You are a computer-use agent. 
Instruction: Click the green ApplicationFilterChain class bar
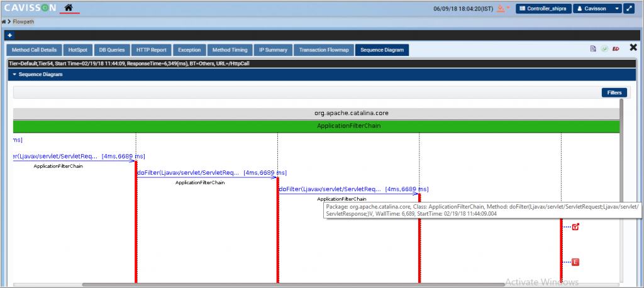pos(317,126)
